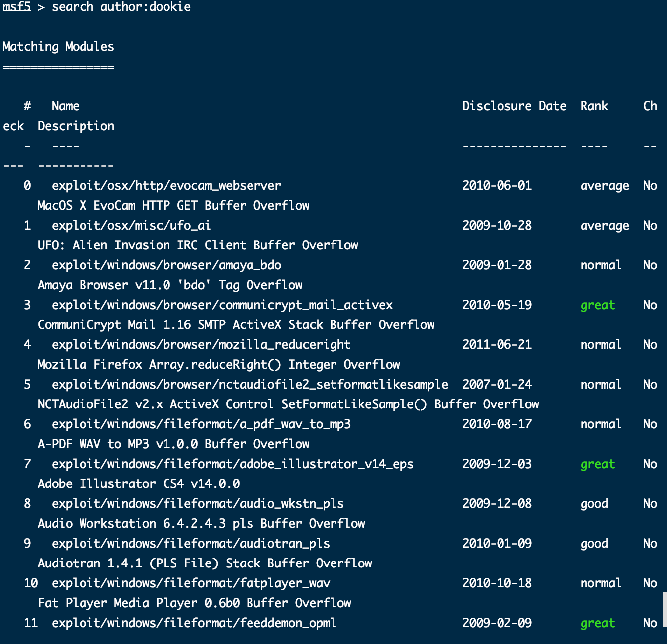Click 'Audiotran 1.4.1 (PLS File)' description
This screenshot has height=644, width=667.
pos(205,563)
